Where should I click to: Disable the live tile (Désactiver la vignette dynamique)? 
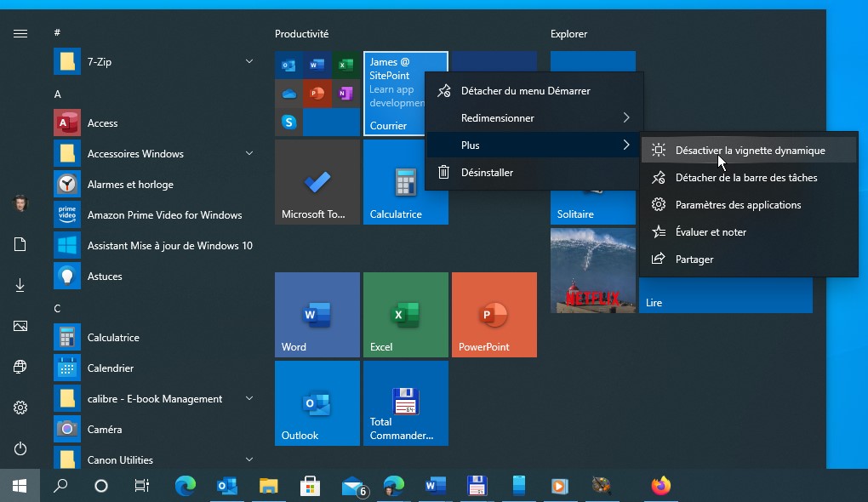pyautogui.click(x=749, y=151)
